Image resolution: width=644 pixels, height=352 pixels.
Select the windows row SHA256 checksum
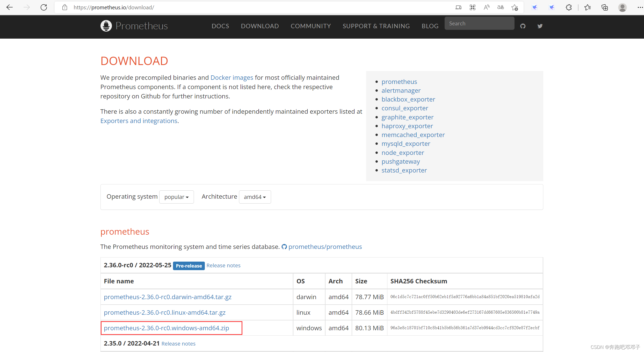point(465,328)
